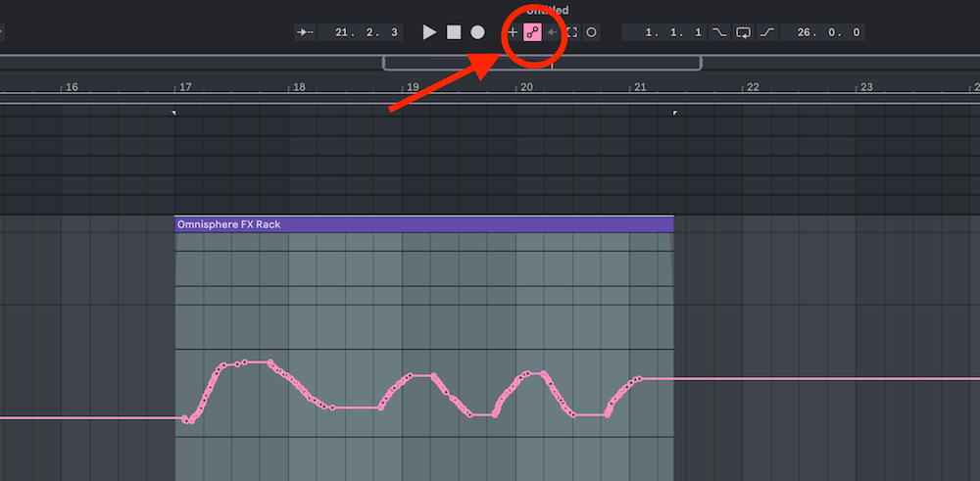Select the Omnisphere FX Rack clip header
The height and width of the screenshot is (481, 980).
[423, 224]
